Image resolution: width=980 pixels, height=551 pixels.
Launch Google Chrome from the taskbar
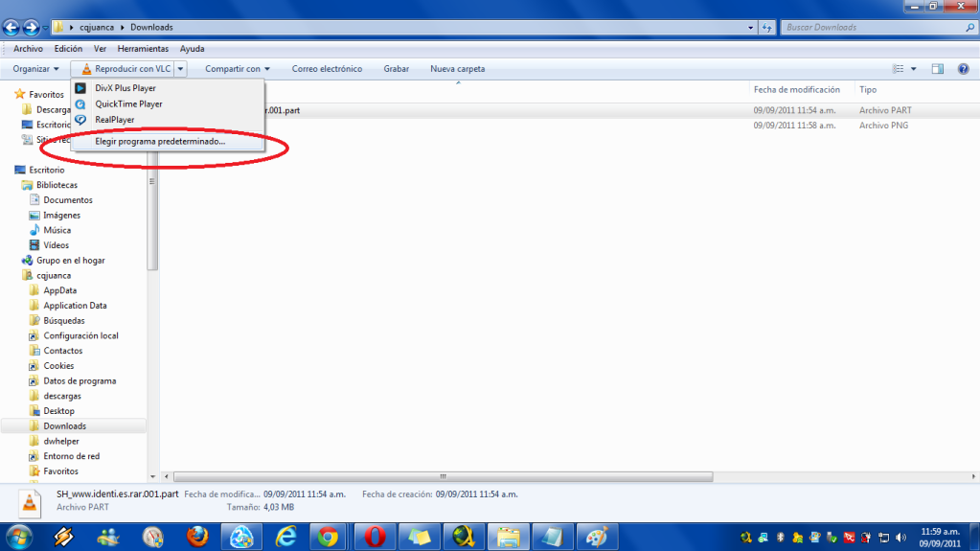[x=329, y=538]
